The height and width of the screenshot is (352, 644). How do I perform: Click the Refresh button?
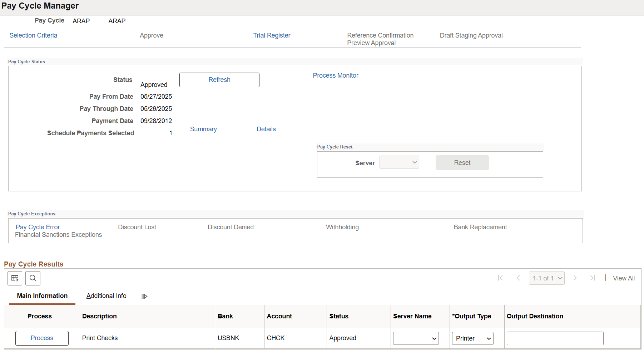219,80
